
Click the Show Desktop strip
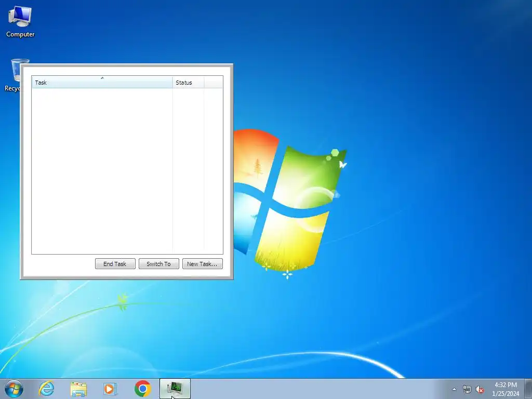528,389
